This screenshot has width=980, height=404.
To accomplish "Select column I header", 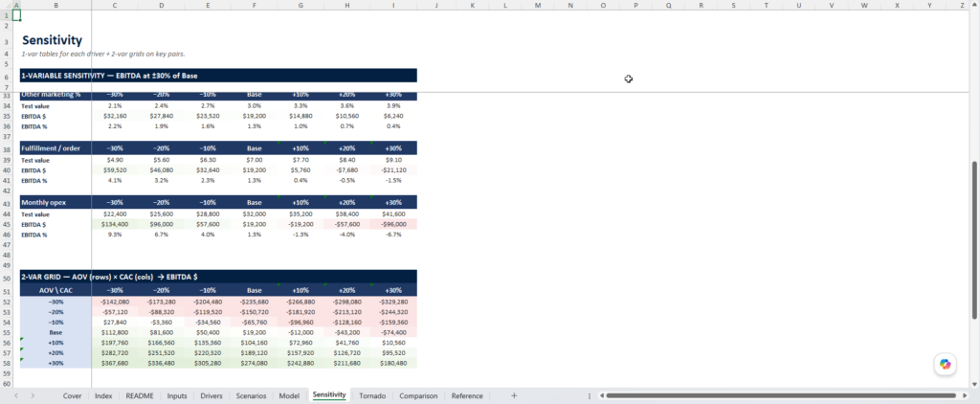I will tap(393, 5).
